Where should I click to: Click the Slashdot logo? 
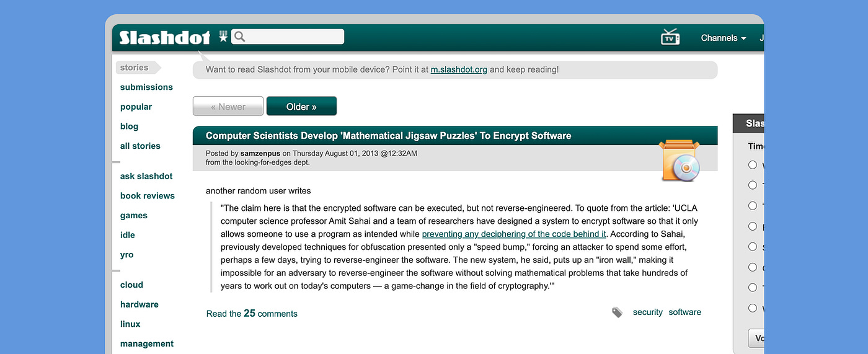click(x=164, y=38)
